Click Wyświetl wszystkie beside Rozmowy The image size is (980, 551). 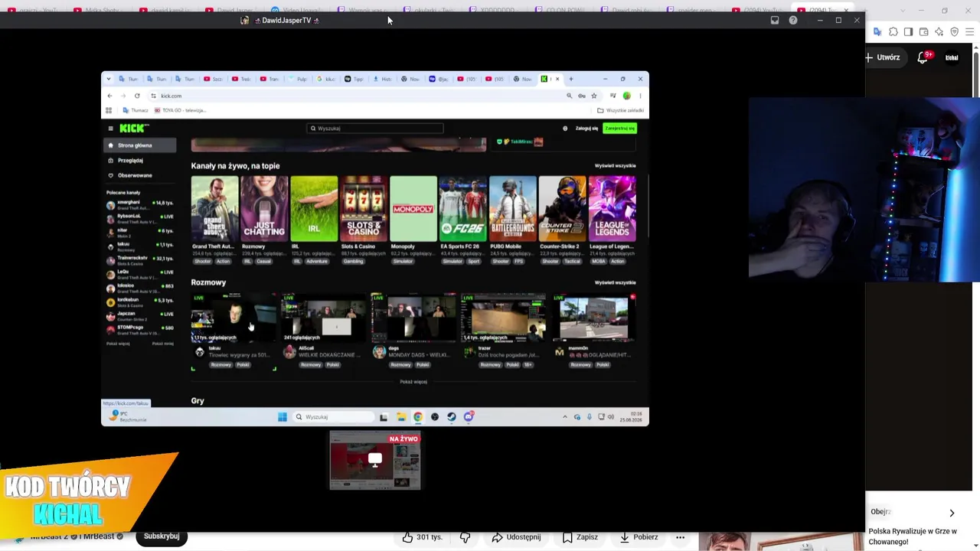tap(616, 282)
